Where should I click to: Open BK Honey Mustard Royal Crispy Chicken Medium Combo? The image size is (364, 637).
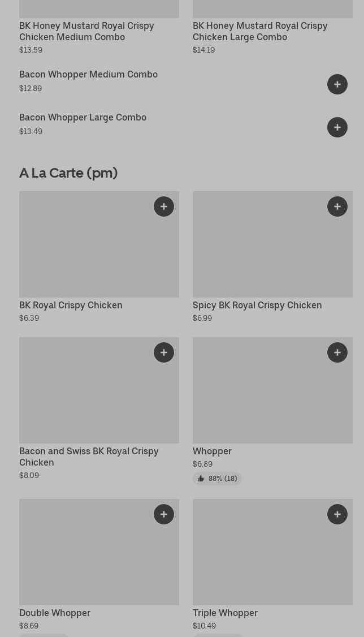[86, 31]
